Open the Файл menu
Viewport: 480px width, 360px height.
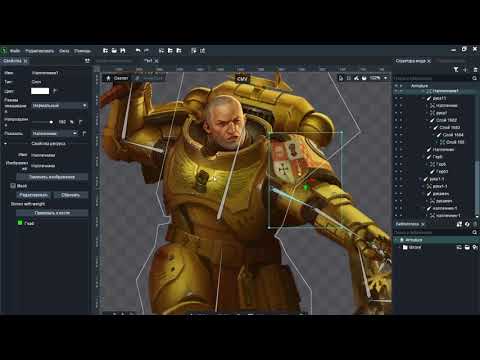(15, 51)
